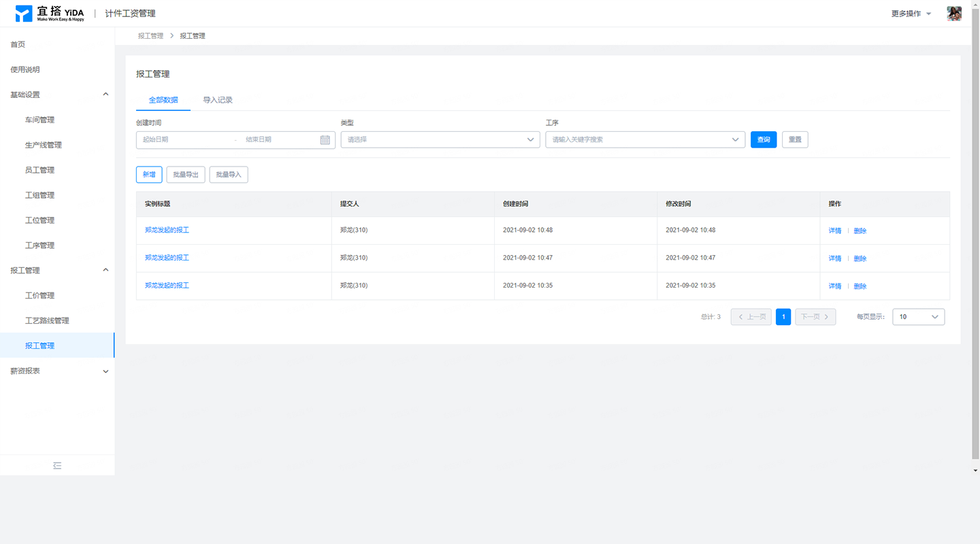Open 郑龙发起的报工 created at 10:35

[x=167, y=286]
